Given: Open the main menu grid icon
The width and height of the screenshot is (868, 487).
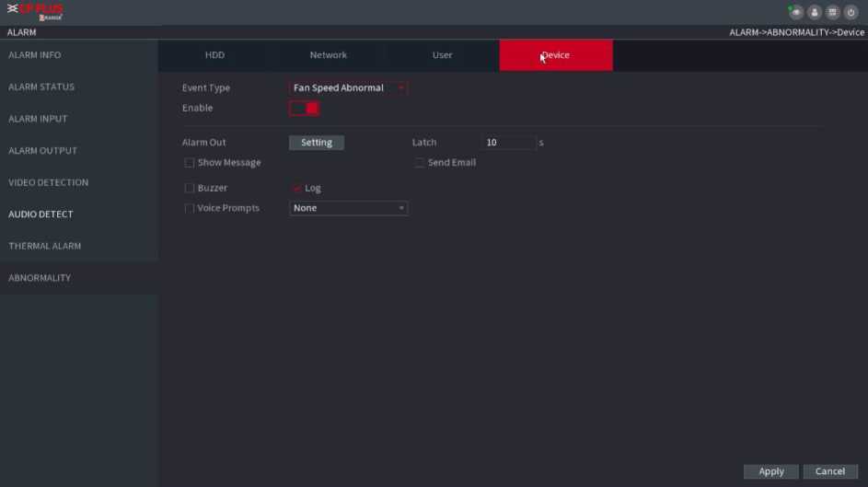Looking at the screenshot, I should coord(833,12).
